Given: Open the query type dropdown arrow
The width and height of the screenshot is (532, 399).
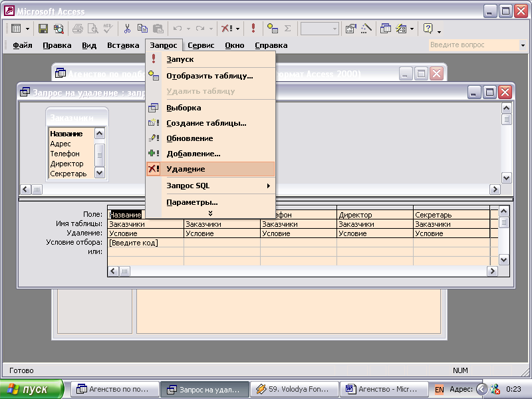Looking at the screenshot, I should pos(237,29).
